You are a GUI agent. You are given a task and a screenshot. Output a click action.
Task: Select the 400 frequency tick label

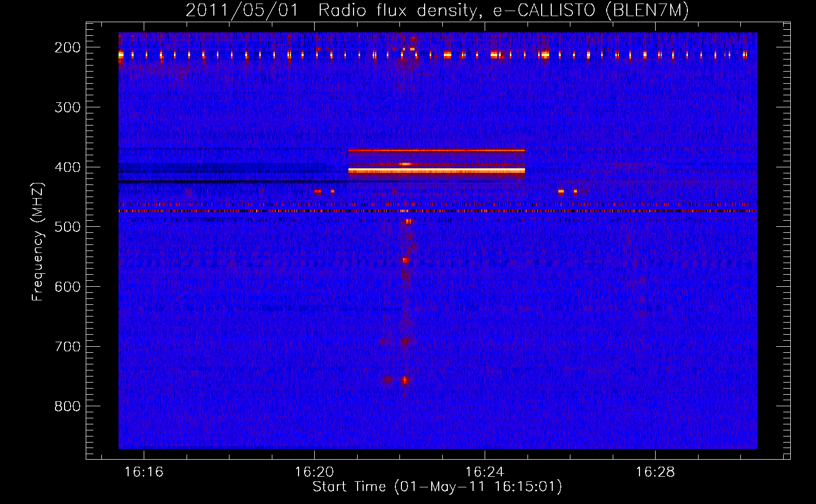(x=68, y=167)
